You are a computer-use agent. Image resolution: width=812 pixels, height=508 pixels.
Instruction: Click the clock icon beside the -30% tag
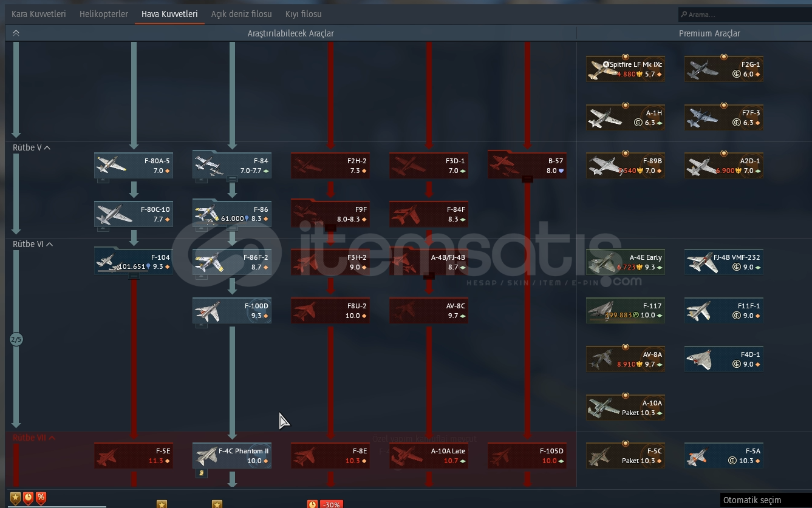click(312, 504)
